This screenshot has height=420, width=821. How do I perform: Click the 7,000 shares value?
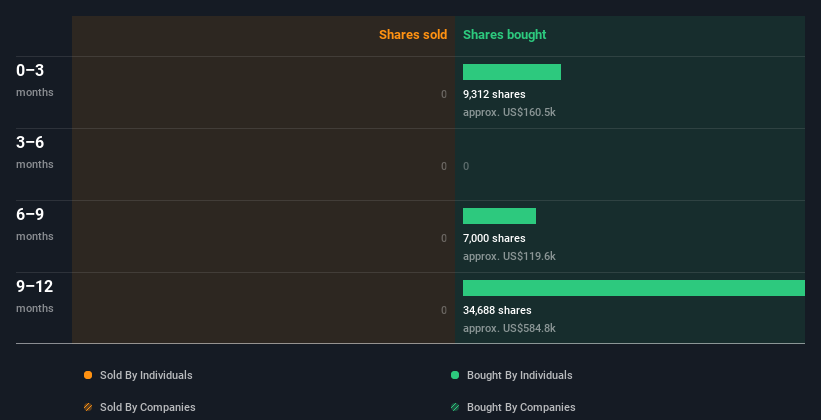pos(494,238)
